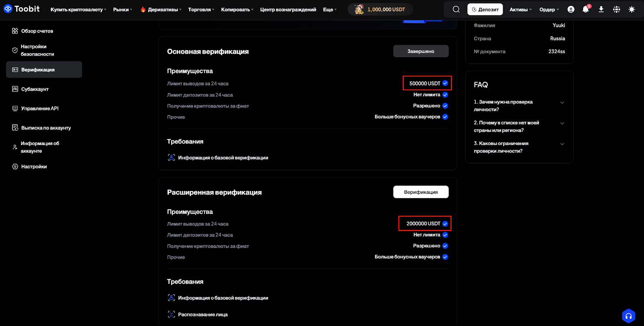Click the Депозит button
This screenshot has width=644, height=326.
[485, 9]
